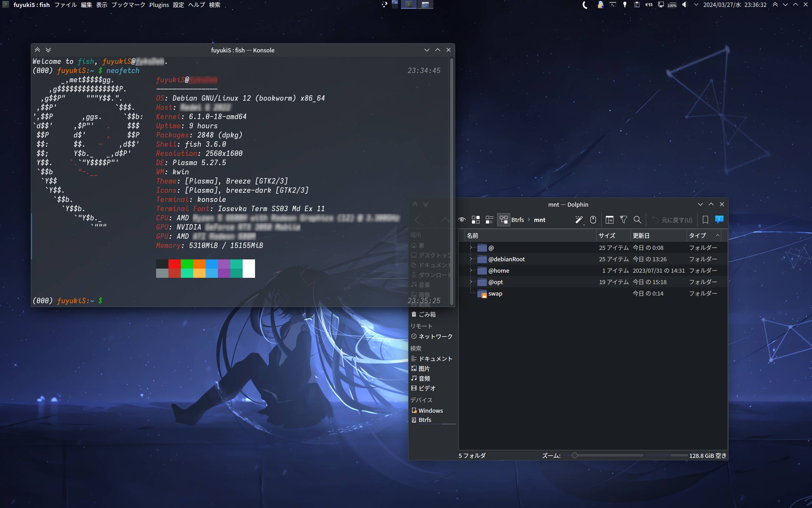
Task: Open the ファイル menu
Action: (x=65, y=5)
